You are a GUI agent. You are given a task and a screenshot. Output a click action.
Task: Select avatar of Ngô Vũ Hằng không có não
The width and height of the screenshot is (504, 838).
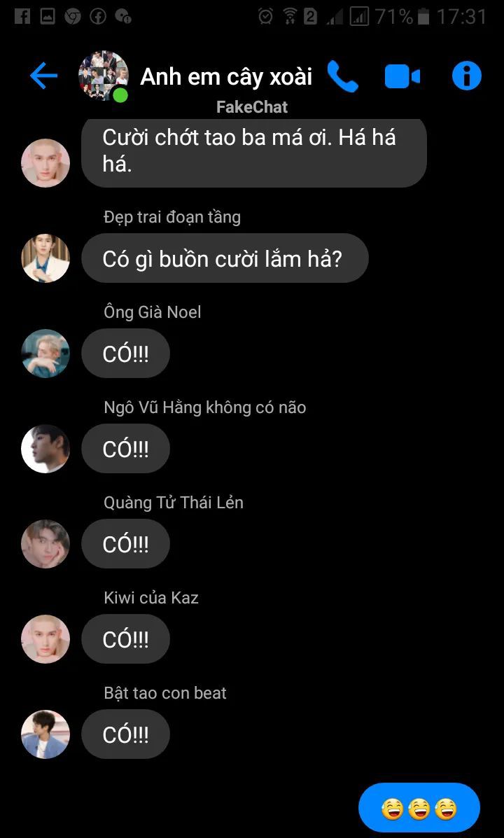coord(45,448)
